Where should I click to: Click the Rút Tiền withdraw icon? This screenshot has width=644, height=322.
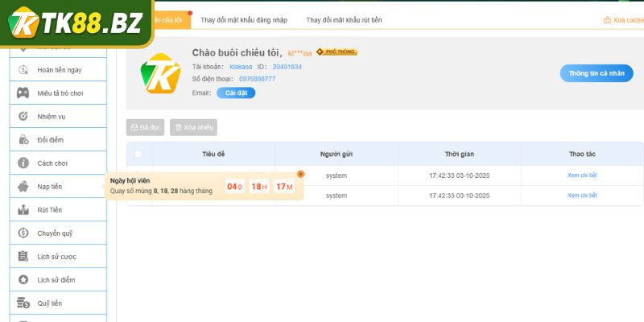point(23,210)
